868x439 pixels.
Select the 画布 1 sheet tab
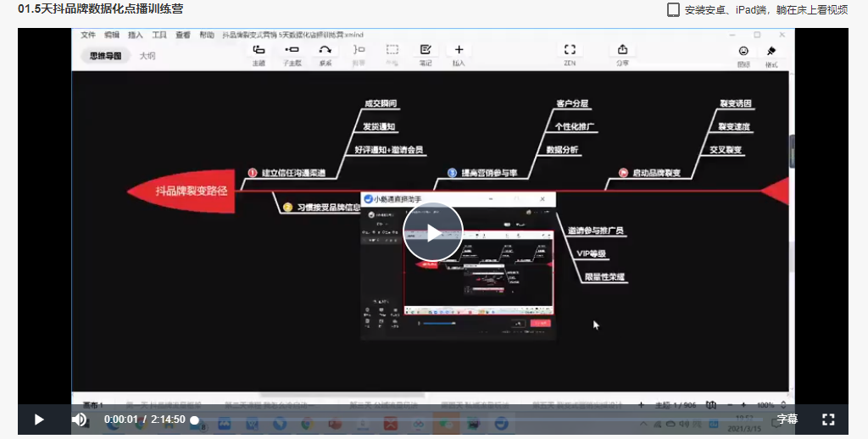click(93, 405)
